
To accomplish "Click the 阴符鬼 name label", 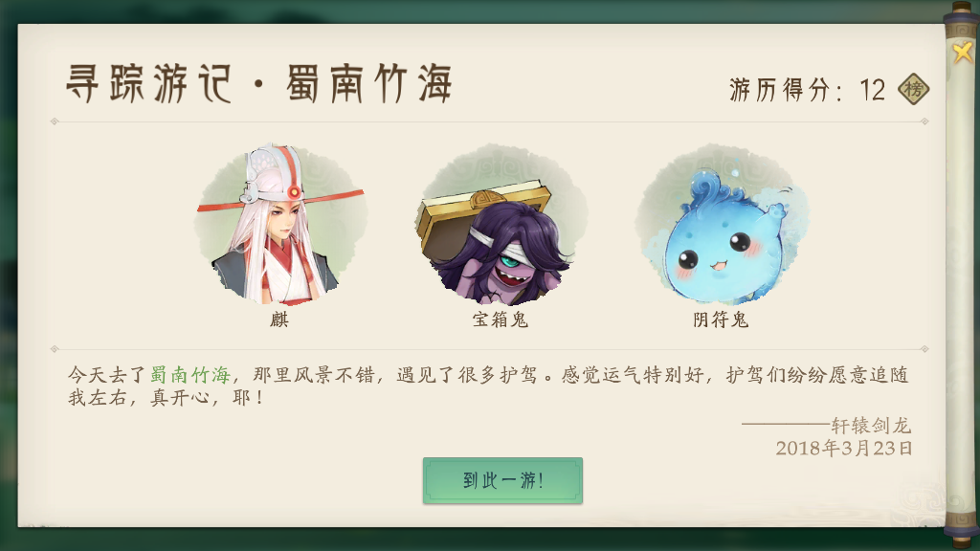I will point(722,320).
